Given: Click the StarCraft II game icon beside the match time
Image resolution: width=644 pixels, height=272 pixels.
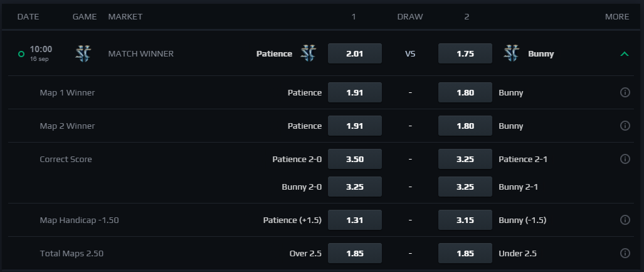Looking at the screenshot, I should pyautogui.click(x=83, y=53).
